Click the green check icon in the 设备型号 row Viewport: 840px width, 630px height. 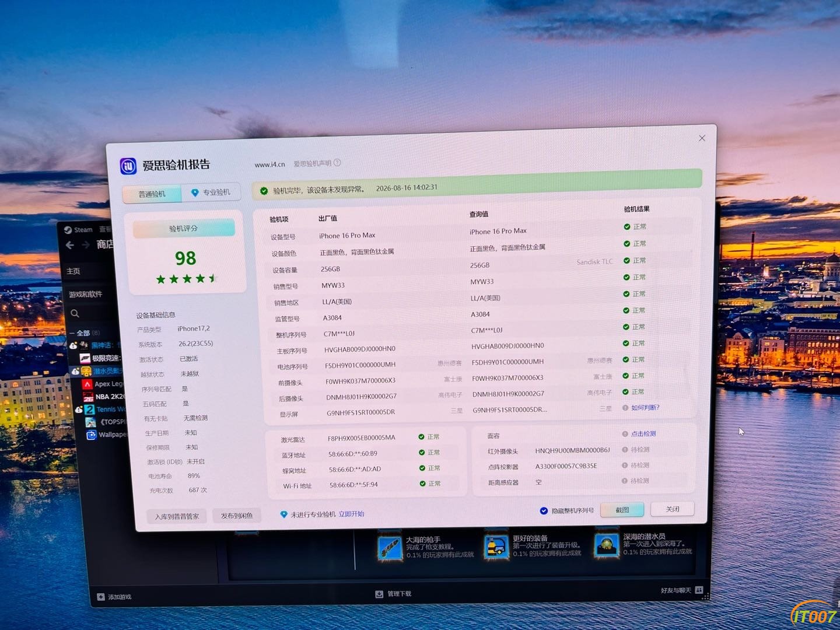click(x=627, y=227)
